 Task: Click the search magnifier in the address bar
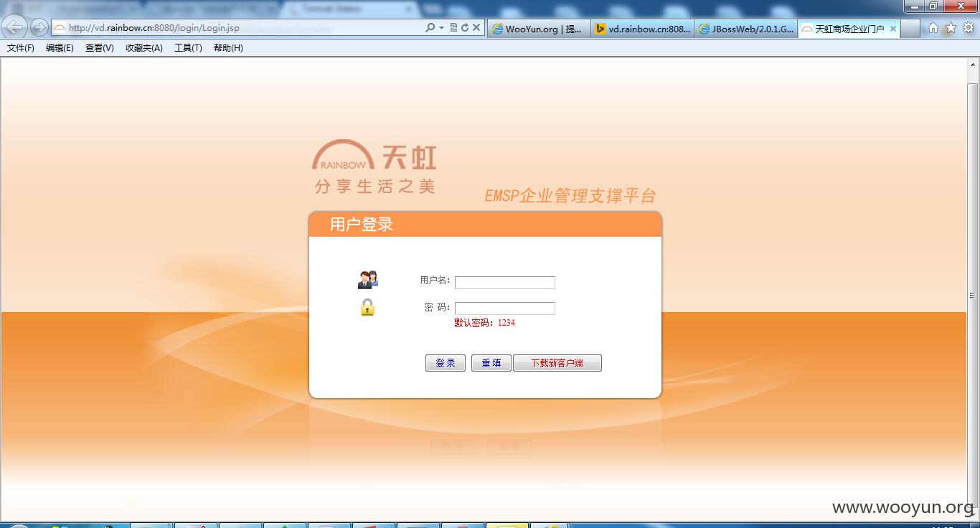click(x=430, y=28)
